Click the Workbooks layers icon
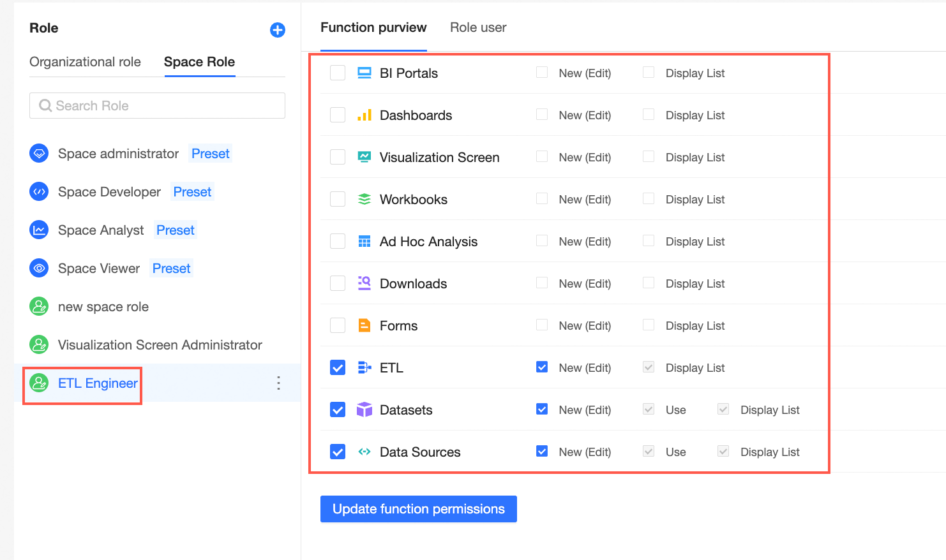 point(364,199)
